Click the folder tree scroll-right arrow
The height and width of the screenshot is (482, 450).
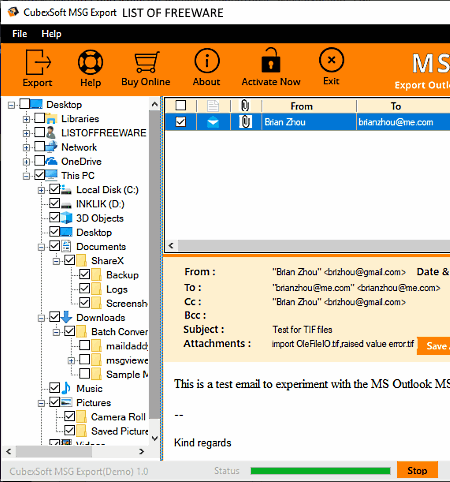point(142,452)
